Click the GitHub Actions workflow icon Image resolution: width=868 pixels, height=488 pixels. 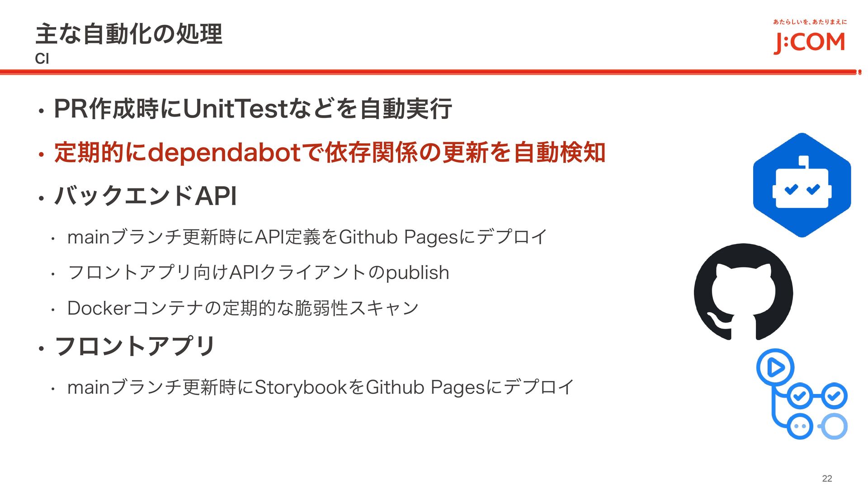click(802, 394)
